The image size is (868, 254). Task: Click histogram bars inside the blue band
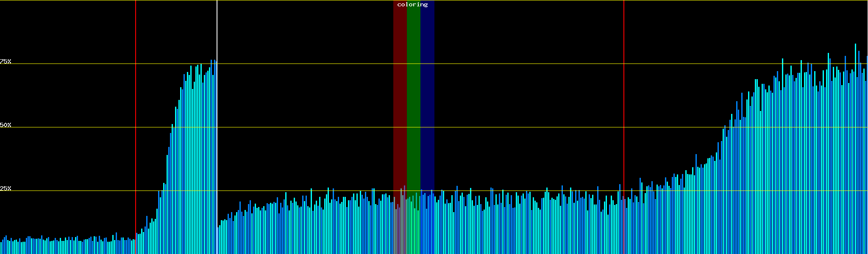[x=427, y=224]
